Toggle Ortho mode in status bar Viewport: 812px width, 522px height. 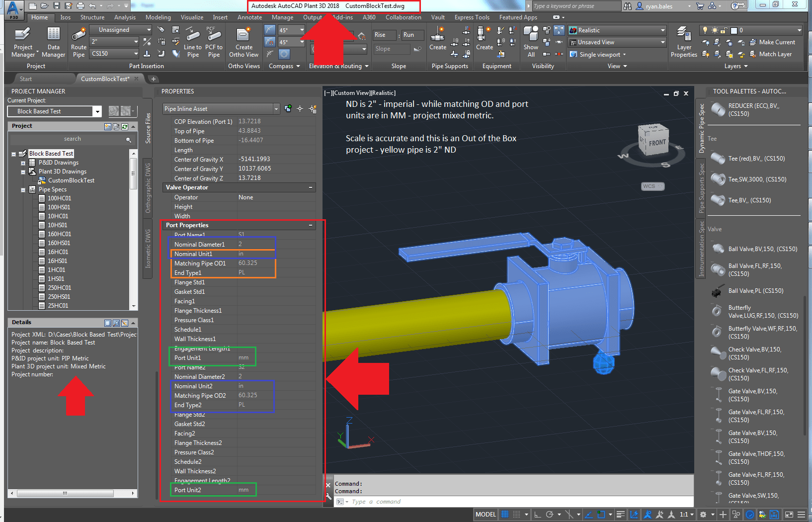[x=537, y=515]
